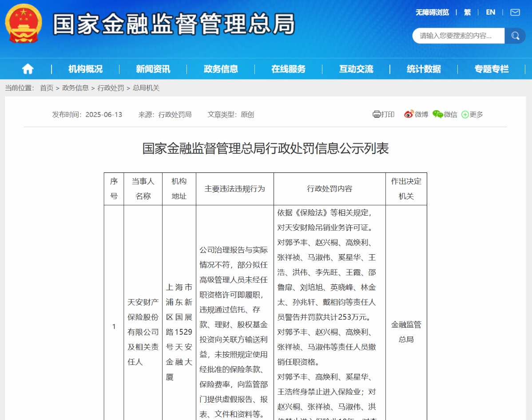Share article via WeChat icon

coord(437,115)
